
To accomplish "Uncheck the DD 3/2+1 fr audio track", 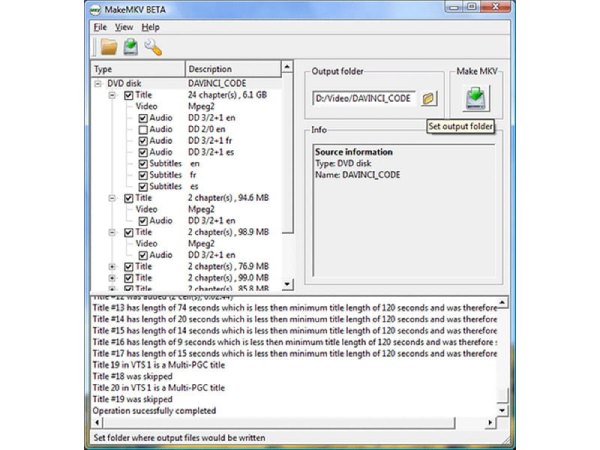I will point(143,140).
